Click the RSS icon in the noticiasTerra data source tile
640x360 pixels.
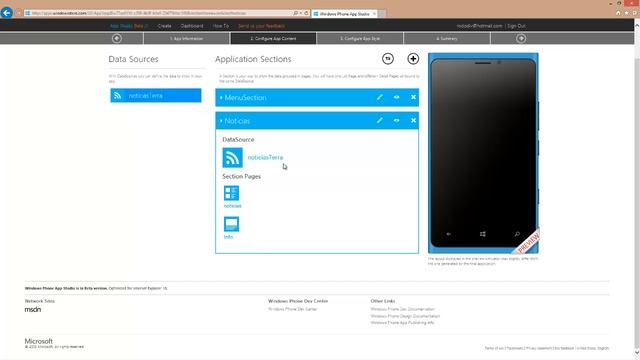[118, 96]
